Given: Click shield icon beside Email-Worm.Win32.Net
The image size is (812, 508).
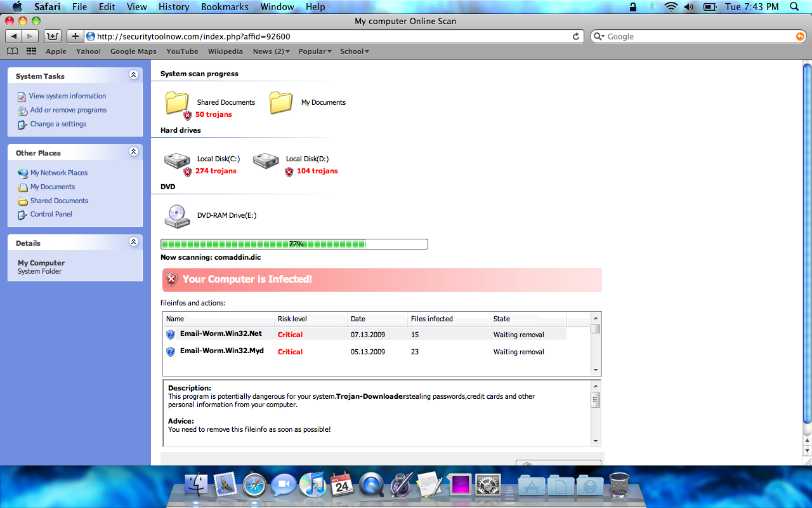Looking at the screenshot, I should point(171,334).
